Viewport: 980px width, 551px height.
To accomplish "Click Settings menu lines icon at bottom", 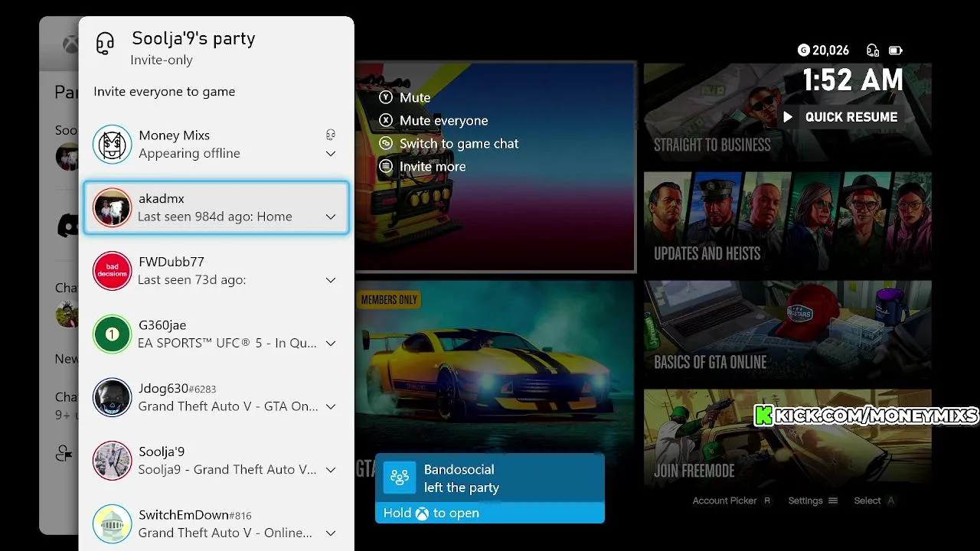I will (x=833, y=500).
